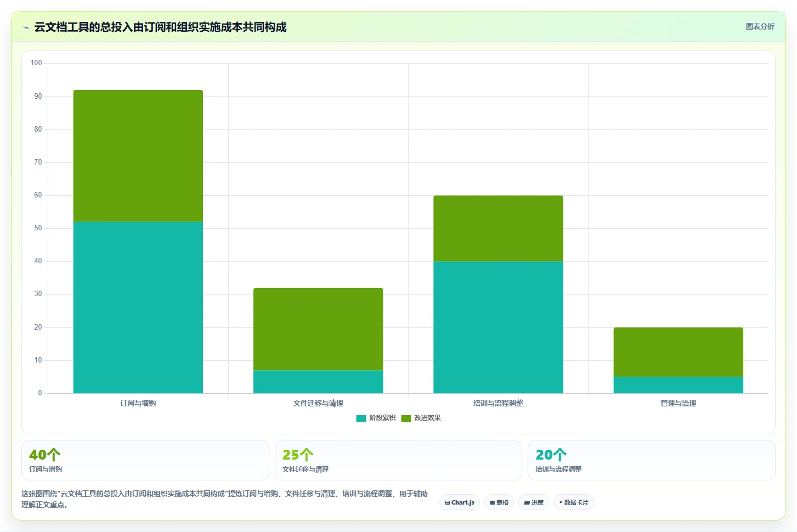Image resolution: width=797 pixels, height=532 pixels.
Task: Click the 管理与治理 x-axis label
Action: [678, 403]
